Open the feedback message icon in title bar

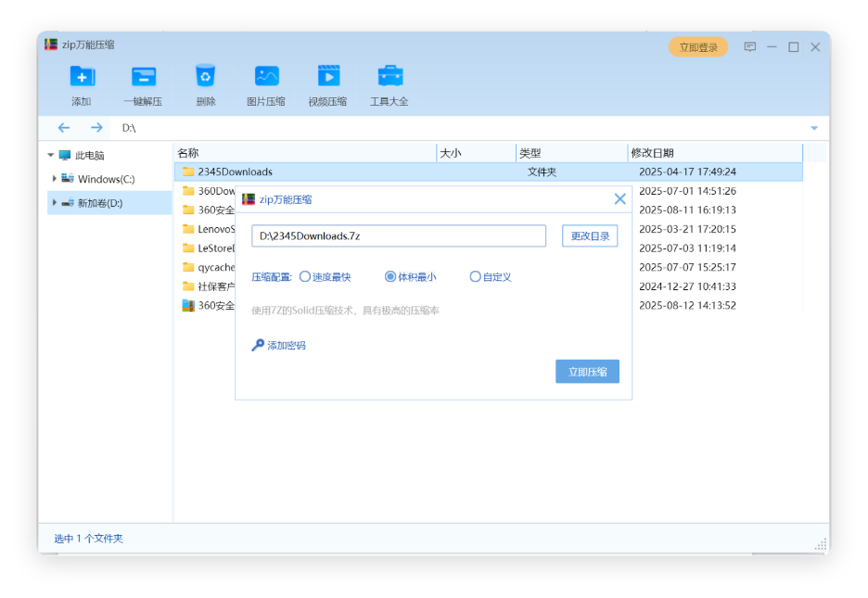coord(750,47)
